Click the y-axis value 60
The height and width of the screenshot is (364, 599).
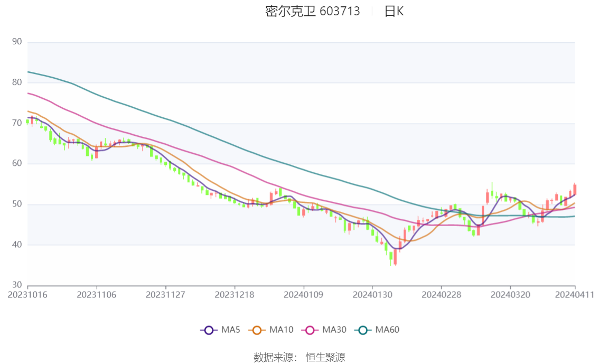(17, 163)
